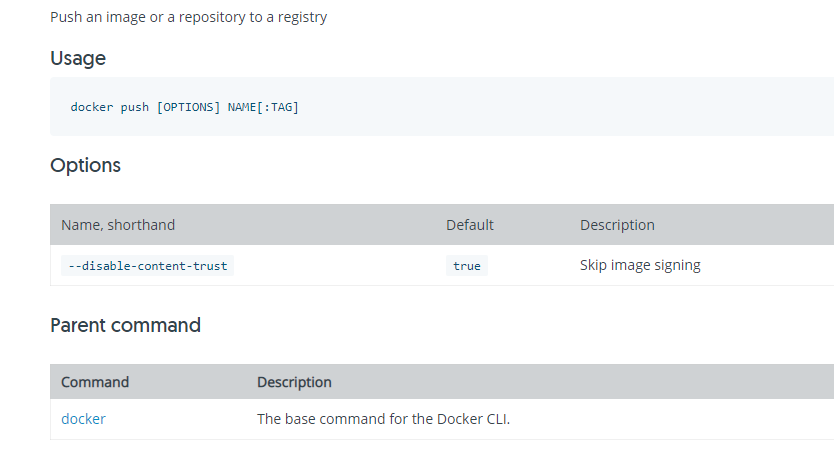Click 'docker' in the usage code block

(x=92, y=107)
